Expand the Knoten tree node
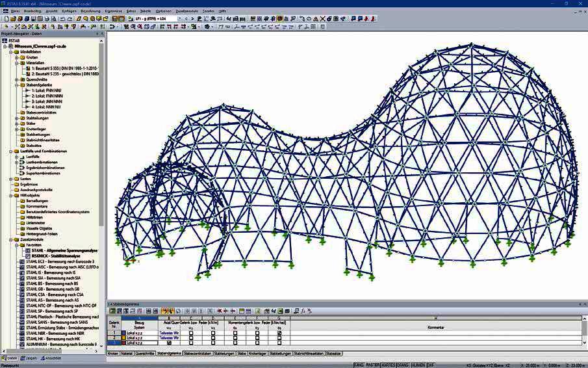 coord(16,57)
